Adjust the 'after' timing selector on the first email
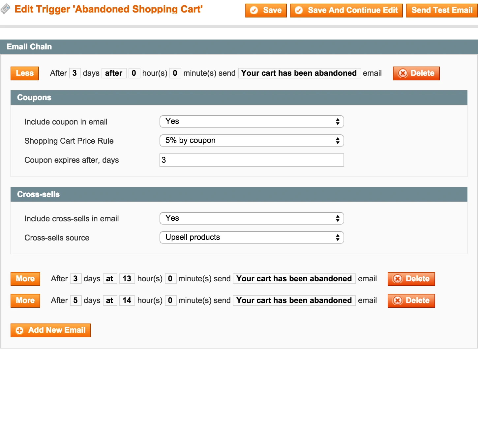478x448 pixels. (114, 73)
